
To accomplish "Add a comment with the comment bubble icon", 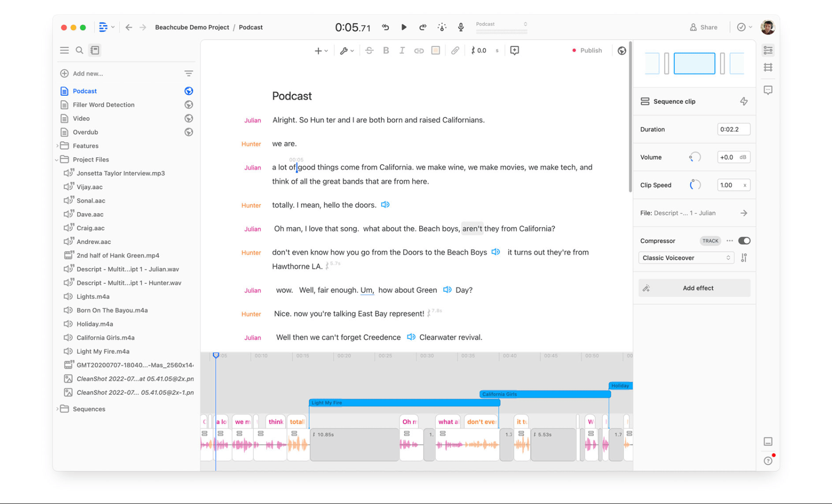I will [x=514, y=50].
